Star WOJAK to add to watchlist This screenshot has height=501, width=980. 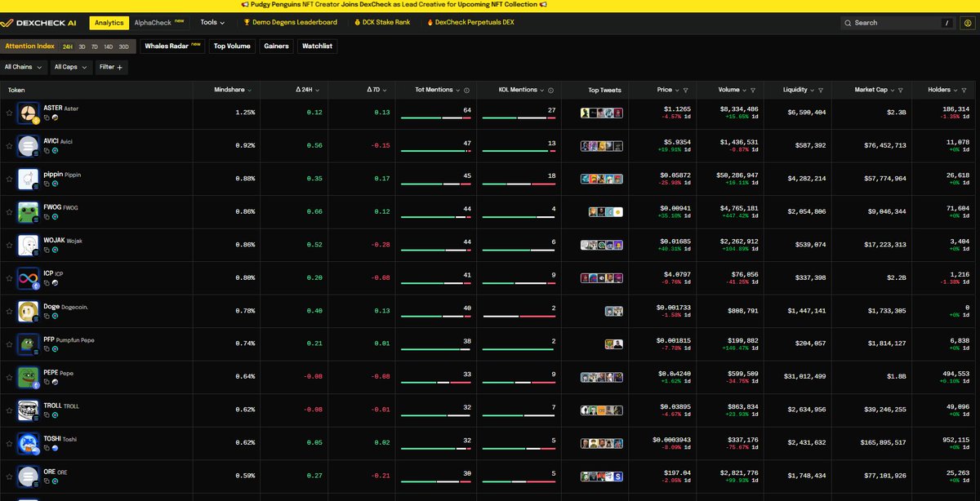[x=9, y=246]
